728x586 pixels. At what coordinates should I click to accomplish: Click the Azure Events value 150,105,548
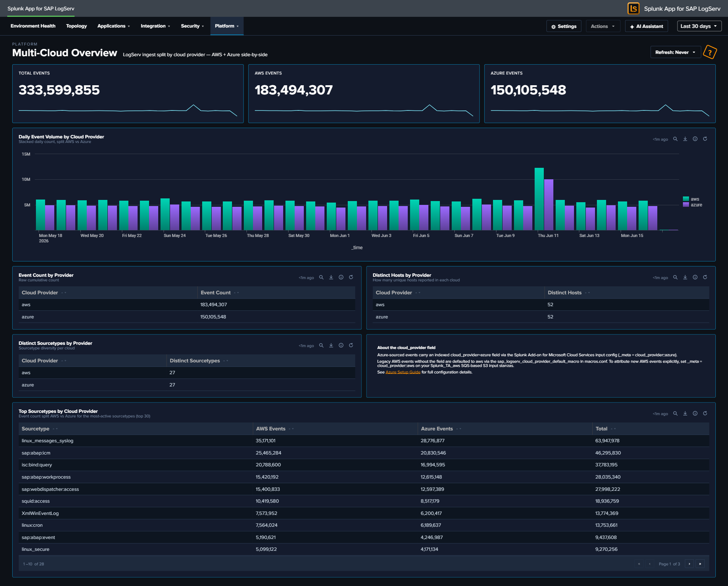coord(529,90)
